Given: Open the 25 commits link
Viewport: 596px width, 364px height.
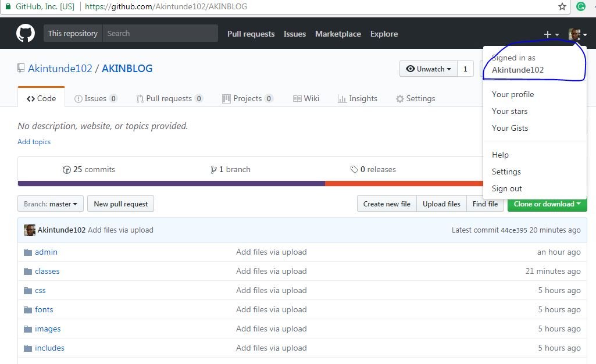Looking at the screenshot, I should click(x=89, y=169).
